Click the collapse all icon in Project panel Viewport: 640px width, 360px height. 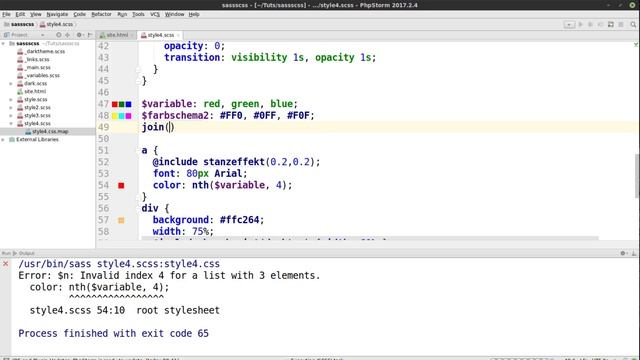coord(67,35)
